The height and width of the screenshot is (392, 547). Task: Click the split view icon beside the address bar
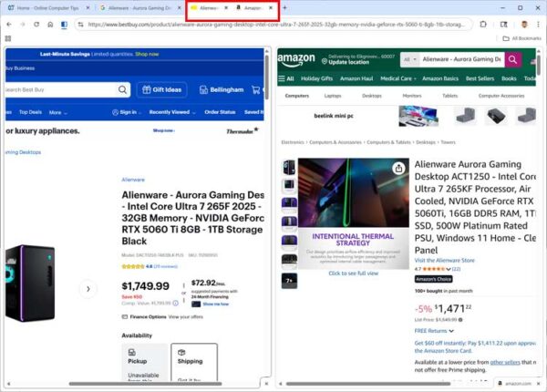pyautogui.click(x=64, y=25)
